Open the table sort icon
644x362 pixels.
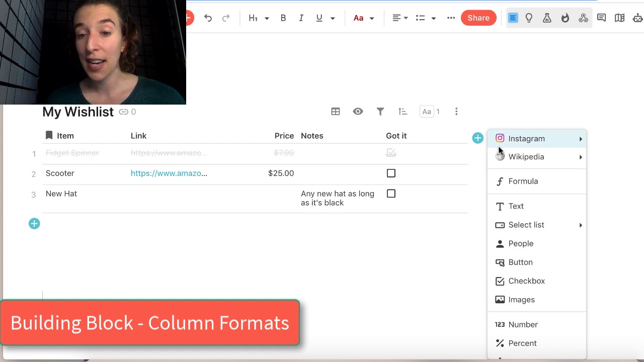click(x=403, y=112)
